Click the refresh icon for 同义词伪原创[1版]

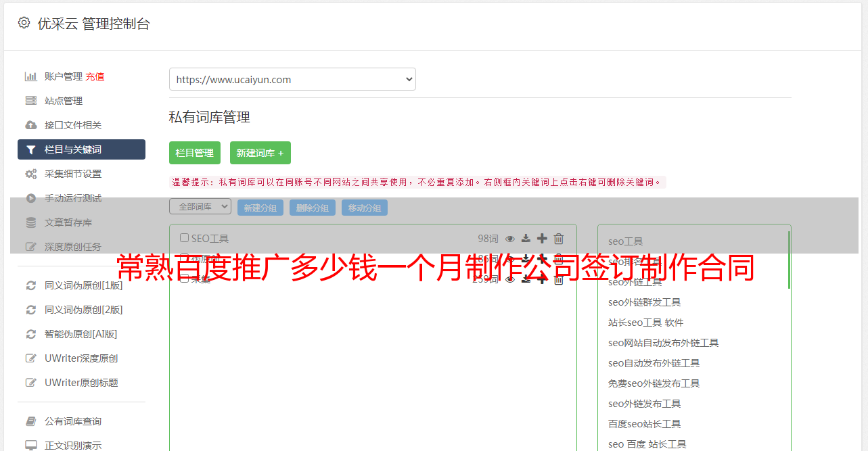click(31, 285)
